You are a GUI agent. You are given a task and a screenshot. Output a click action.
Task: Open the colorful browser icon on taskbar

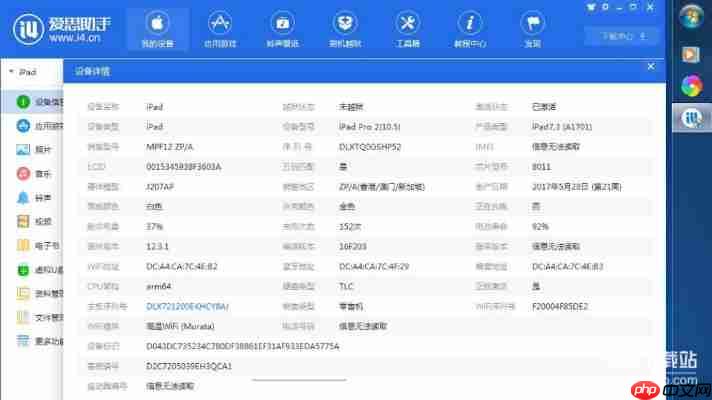click(691, 85)
